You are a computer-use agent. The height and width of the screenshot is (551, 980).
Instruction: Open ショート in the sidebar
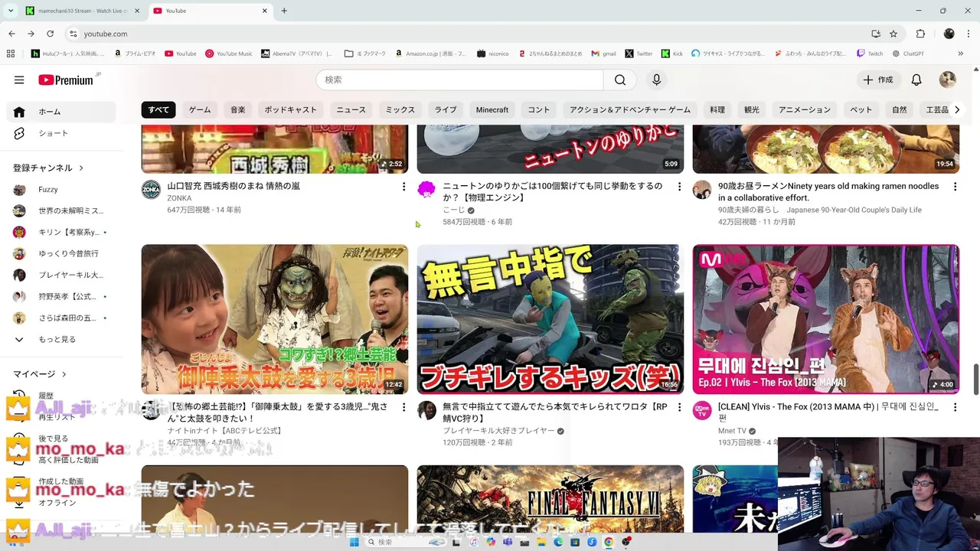tap(61, 133)
